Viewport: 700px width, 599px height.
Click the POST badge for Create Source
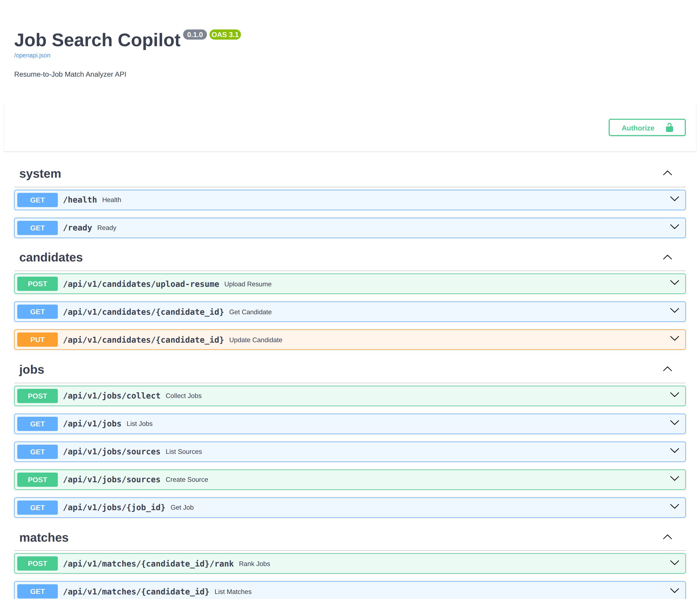[x=38, y=480]
